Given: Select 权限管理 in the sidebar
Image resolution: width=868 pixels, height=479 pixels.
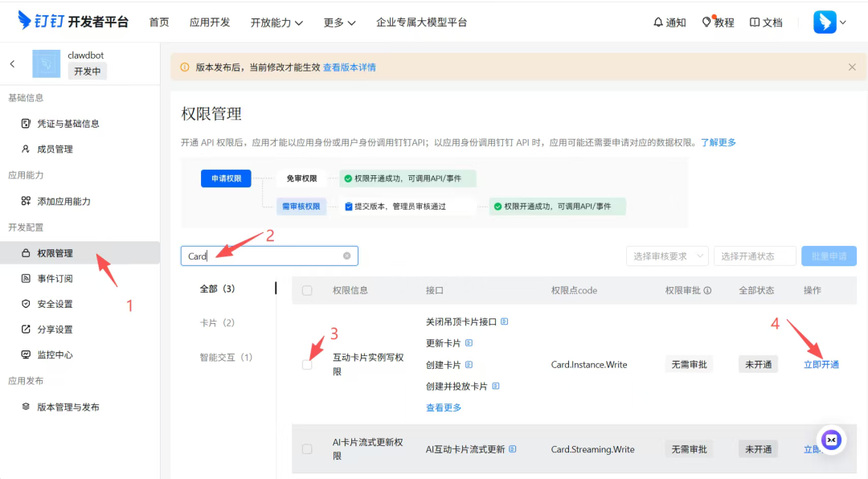Looking at the screenshot, I should 80,253.
